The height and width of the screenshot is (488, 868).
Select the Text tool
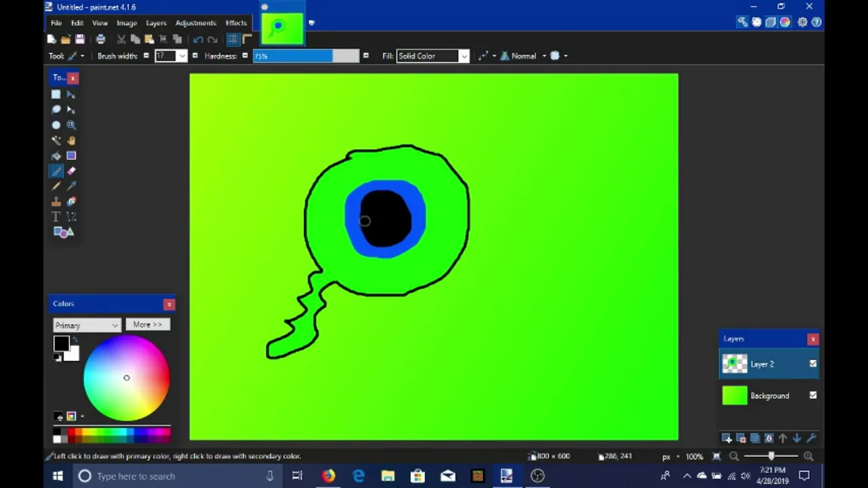click(x=56, y=217)
